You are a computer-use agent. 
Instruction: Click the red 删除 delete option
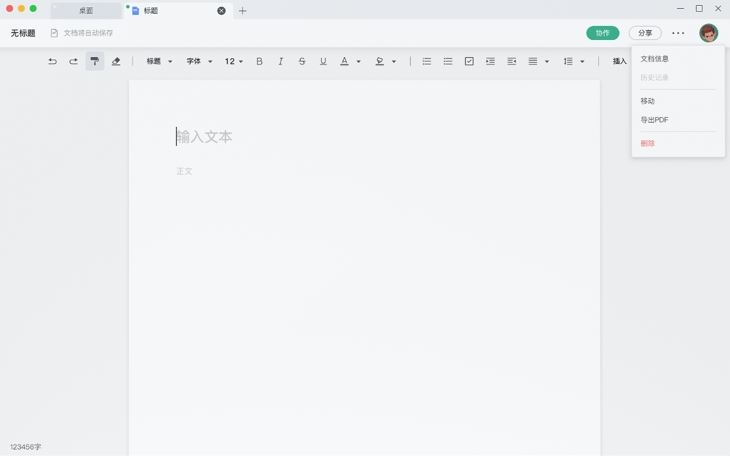(648, 143)
